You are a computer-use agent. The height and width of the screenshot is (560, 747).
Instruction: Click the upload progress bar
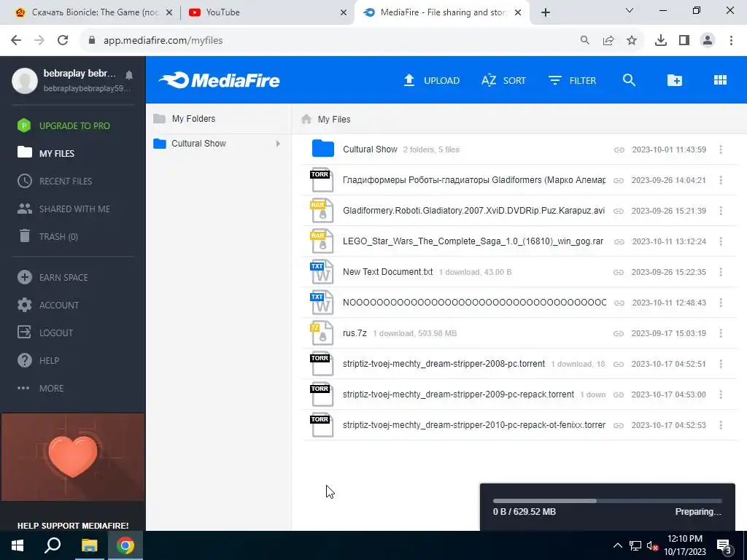click(x=608, y=501)
